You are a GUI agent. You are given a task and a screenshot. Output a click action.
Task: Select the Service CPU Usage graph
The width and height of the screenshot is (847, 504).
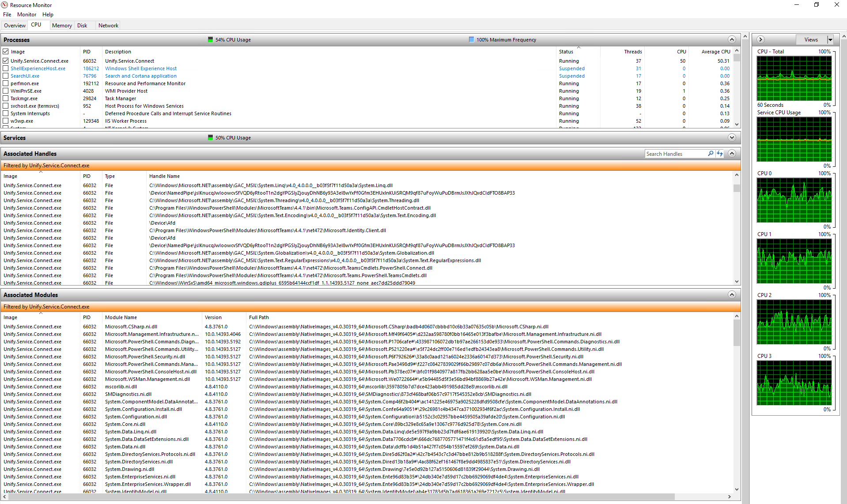pos(794,139)
